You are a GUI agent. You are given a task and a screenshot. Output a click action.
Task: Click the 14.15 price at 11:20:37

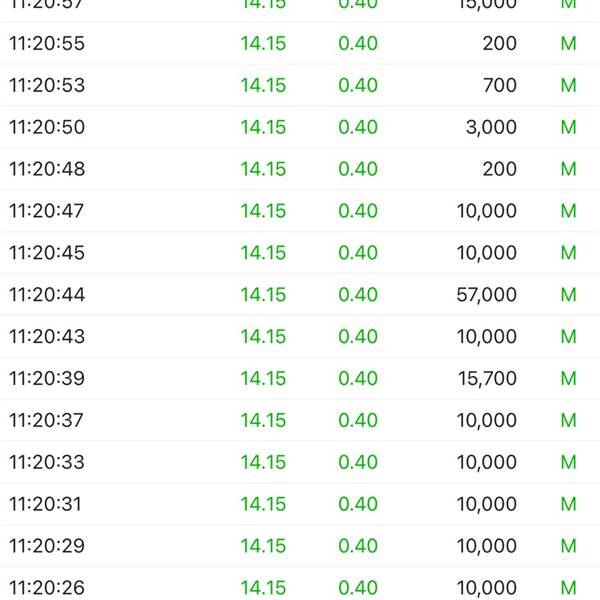[x=263, y=421]
